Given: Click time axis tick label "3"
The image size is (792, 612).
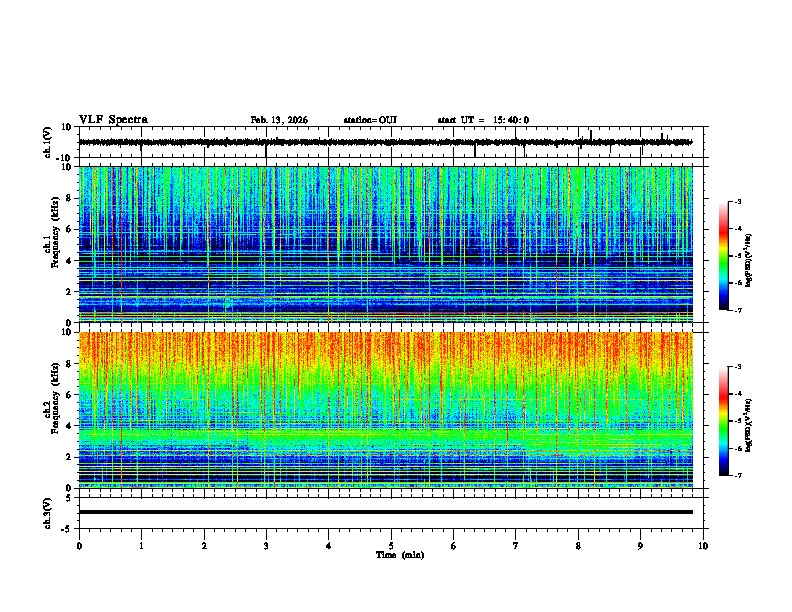Looking at the screenshot, I should [266, 546].
